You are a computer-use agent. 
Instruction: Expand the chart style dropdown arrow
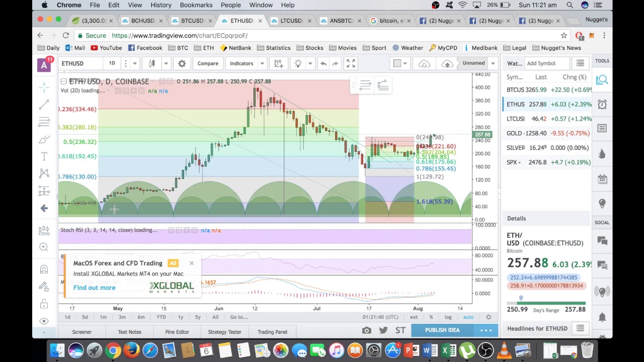coord(166,63)
